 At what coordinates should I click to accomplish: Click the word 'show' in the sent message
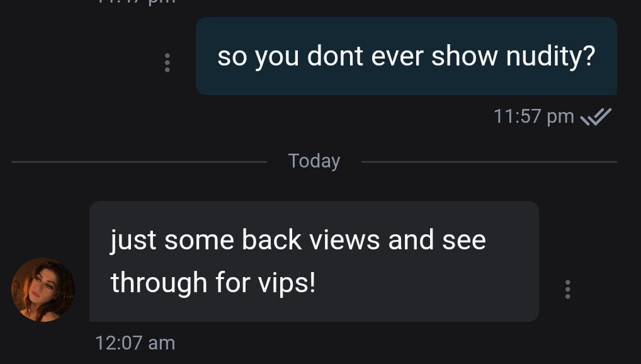[465, 57]
